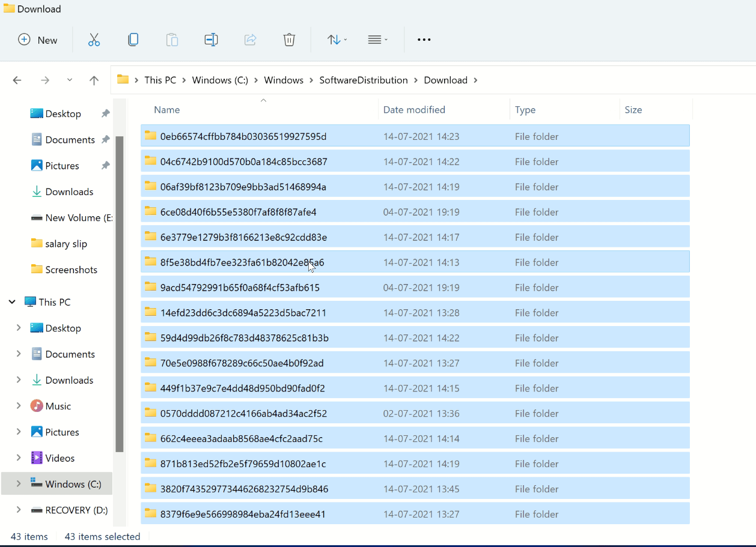This screenshot has width=756, height=547.
Task: Open the Sort options dropdown
Action: pyautogui.click(x=337, y=40)
